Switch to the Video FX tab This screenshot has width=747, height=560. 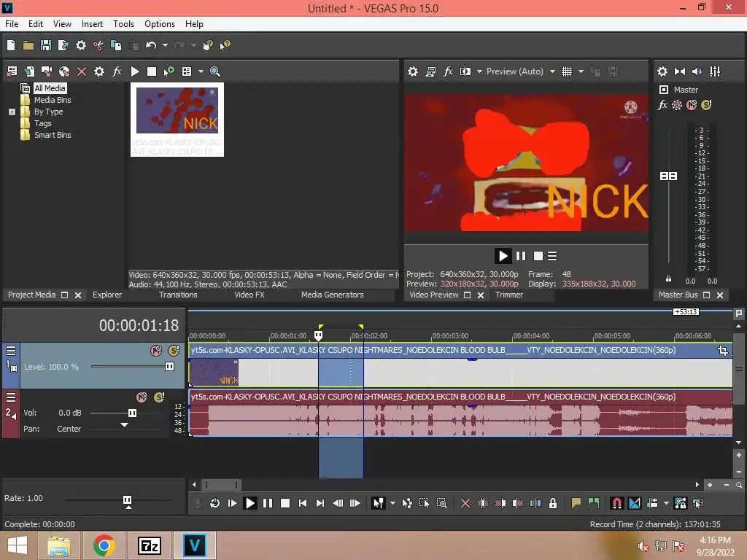[249, 295]
